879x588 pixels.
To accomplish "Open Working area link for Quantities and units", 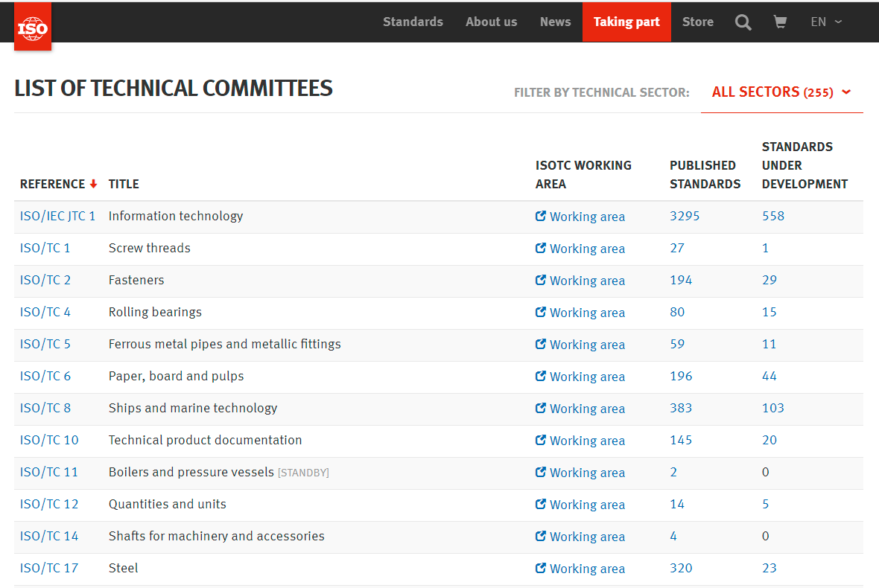I will (587, 505).
